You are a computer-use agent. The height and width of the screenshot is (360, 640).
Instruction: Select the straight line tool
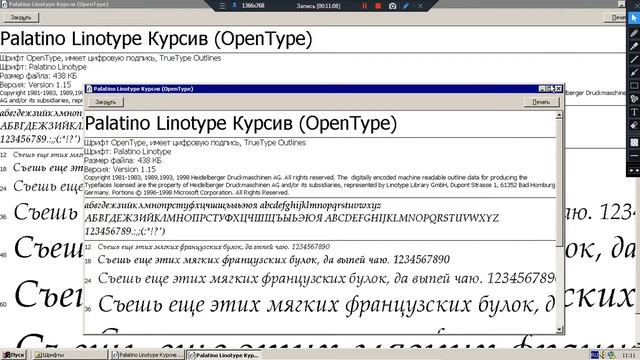(634, 59)
